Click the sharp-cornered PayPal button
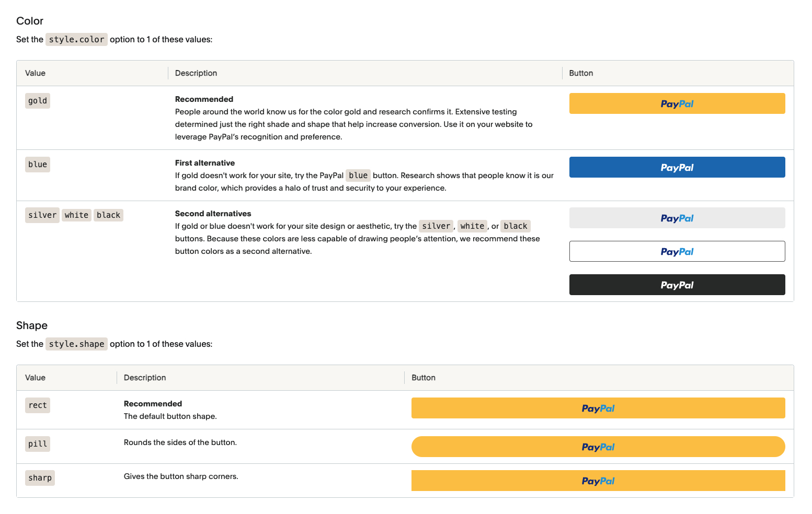This screenshot has height=514, width=812. click(598, 481)
